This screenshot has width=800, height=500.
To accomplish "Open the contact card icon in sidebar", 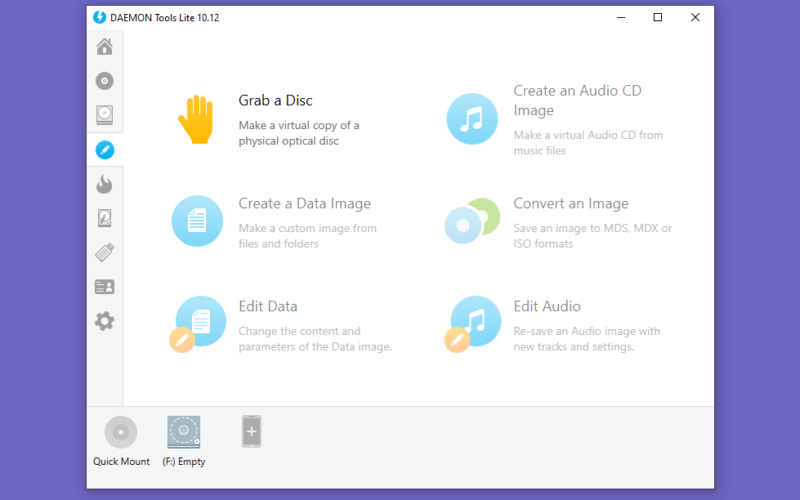I will (x=105, y=287).
